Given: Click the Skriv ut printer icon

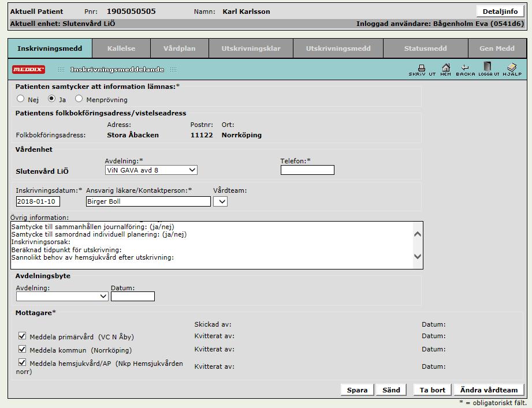Looking at the screenshot, I should 422,70.
